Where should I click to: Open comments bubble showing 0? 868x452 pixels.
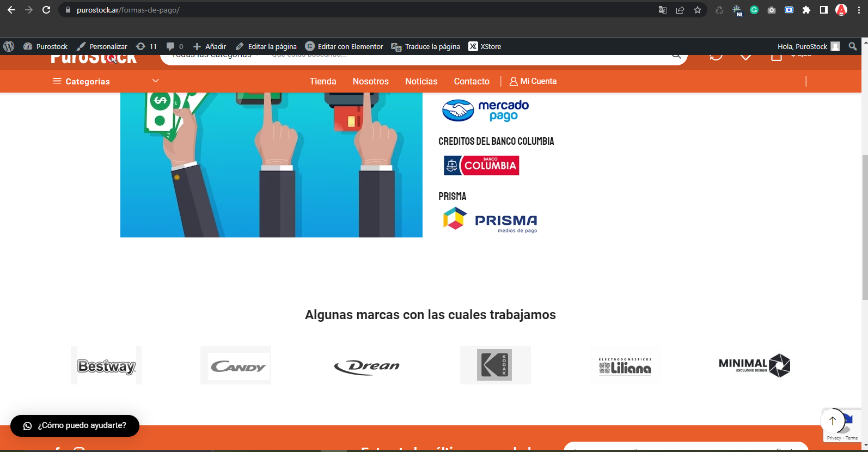click(175, 46)
